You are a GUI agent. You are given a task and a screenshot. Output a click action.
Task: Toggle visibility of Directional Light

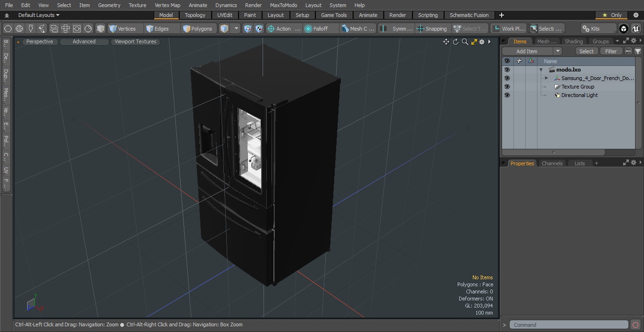click(507, 95)
